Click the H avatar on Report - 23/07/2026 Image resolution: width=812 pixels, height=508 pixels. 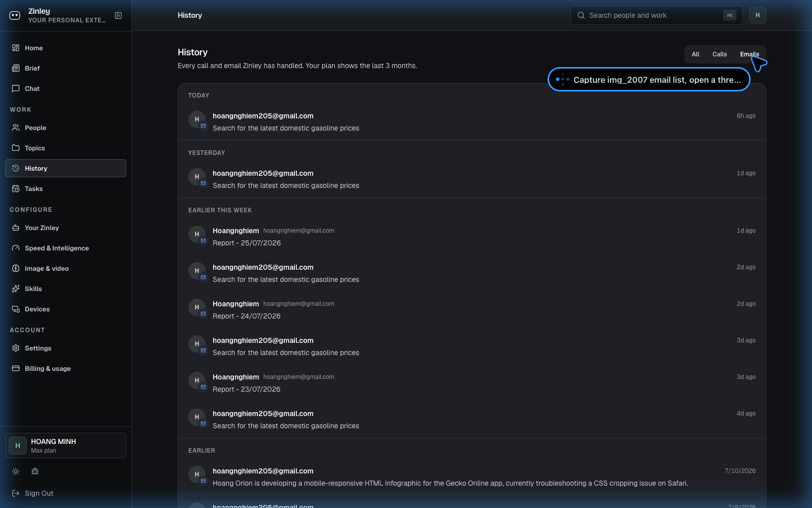(x=197, y=380)
